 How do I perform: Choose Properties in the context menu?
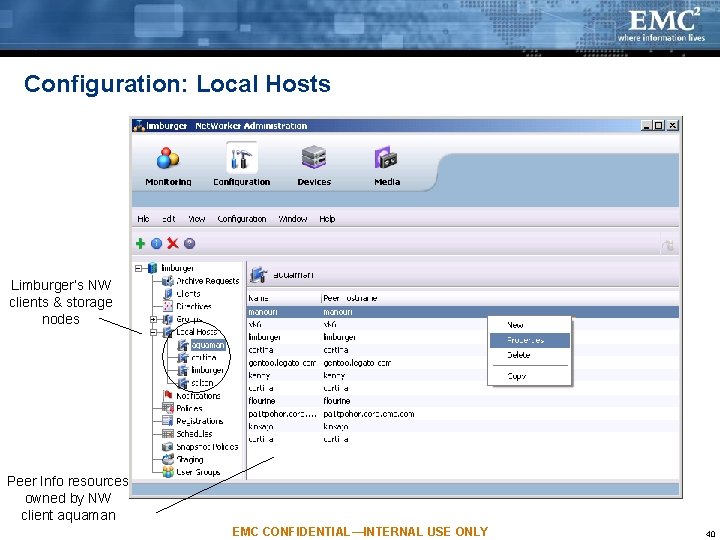coord(529,340)
